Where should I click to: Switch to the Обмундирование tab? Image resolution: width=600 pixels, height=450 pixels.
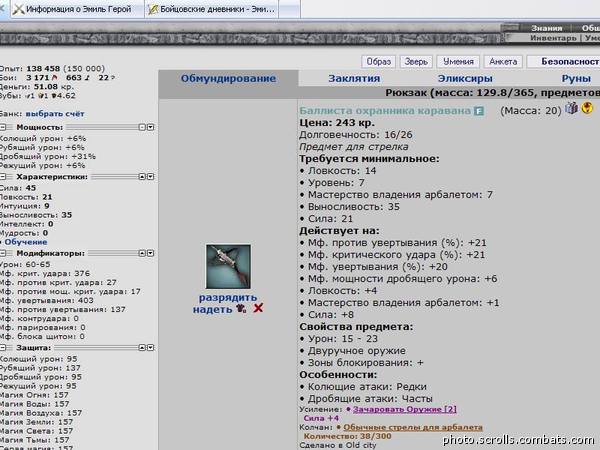(228, 78)
